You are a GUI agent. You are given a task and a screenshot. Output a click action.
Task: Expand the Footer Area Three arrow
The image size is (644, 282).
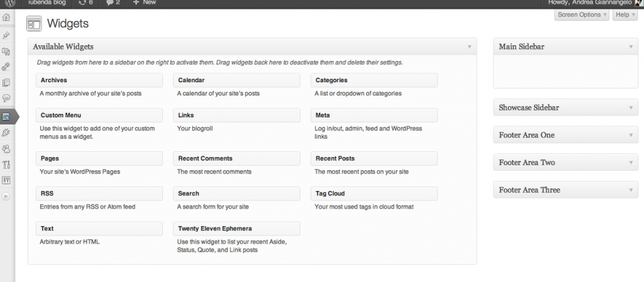(x=631, y=190)
